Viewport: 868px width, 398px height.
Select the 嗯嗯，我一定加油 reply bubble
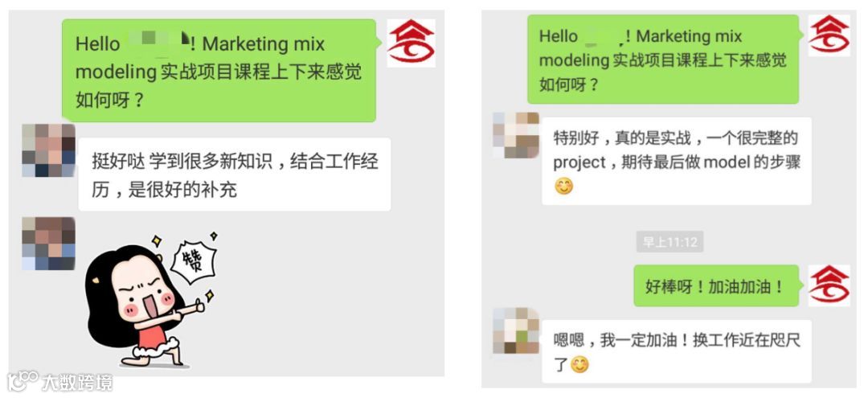[x=677, y=351]
